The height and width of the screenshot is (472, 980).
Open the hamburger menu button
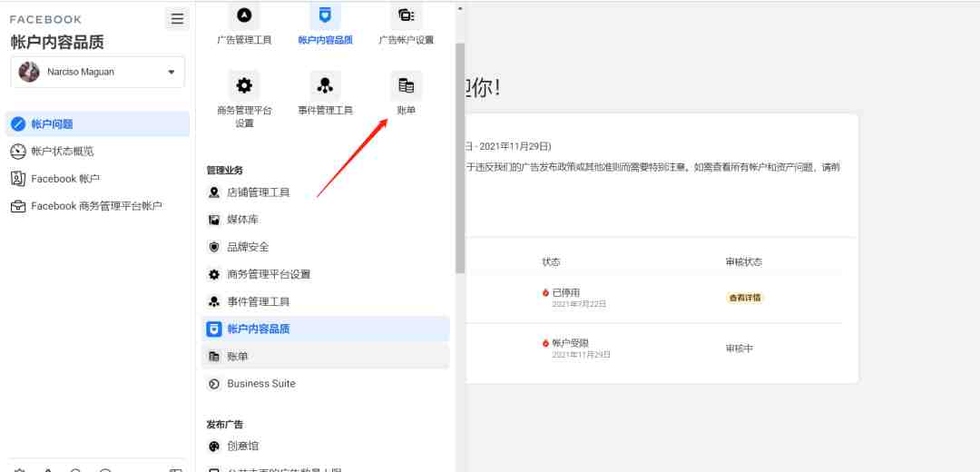(x=178, y=19)
